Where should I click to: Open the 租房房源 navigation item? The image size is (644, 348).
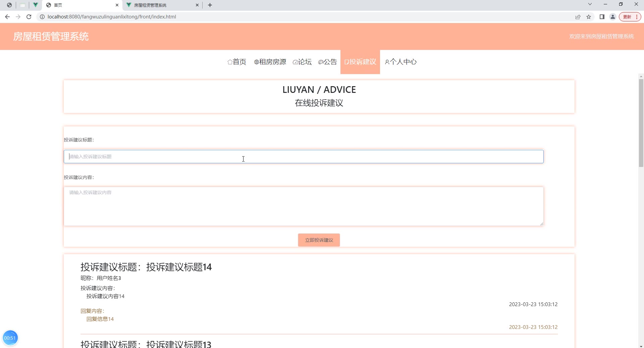270,62
